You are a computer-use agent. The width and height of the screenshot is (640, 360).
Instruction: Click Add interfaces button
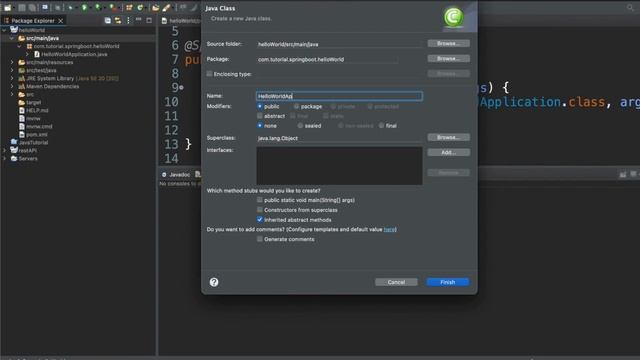pos(449,152)
